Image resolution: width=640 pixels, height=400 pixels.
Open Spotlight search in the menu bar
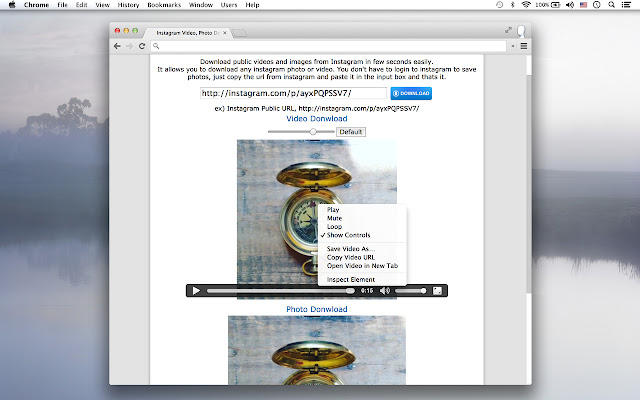(x=611, y=5)
